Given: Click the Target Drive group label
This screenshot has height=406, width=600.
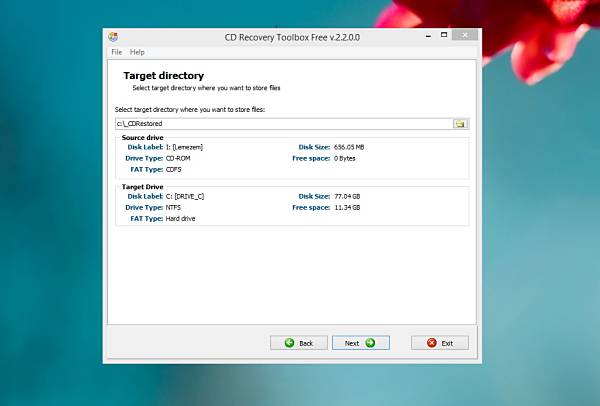Looking at the screenshot, I should click(x=142, y=187).
